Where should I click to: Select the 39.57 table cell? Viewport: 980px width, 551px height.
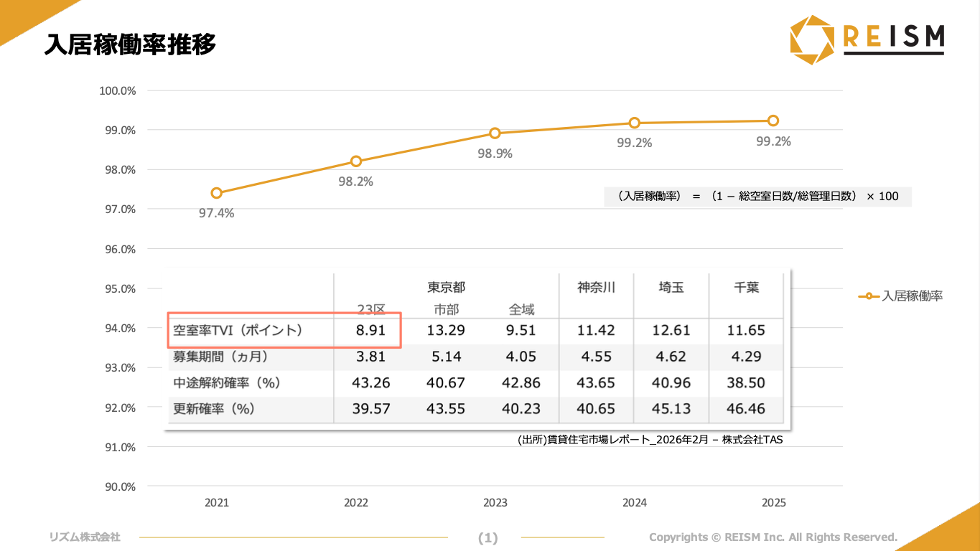tap(371, 409)
